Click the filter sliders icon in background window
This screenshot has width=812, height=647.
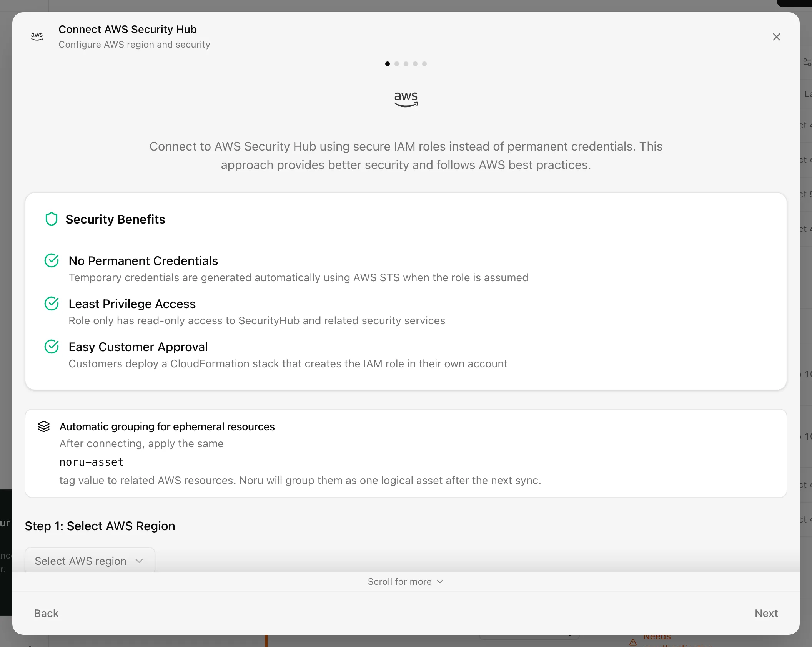pos(807,62)
